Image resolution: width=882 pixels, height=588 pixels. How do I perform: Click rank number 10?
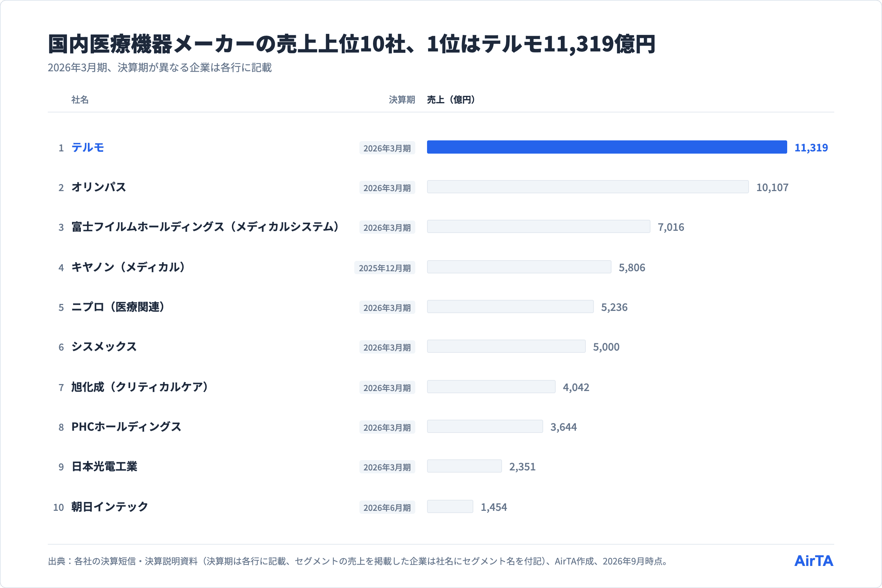(58, 508)
